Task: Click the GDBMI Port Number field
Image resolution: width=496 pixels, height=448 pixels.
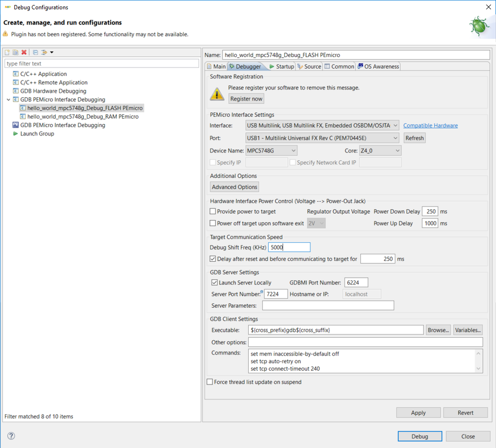Action: [x=356, y=283]
